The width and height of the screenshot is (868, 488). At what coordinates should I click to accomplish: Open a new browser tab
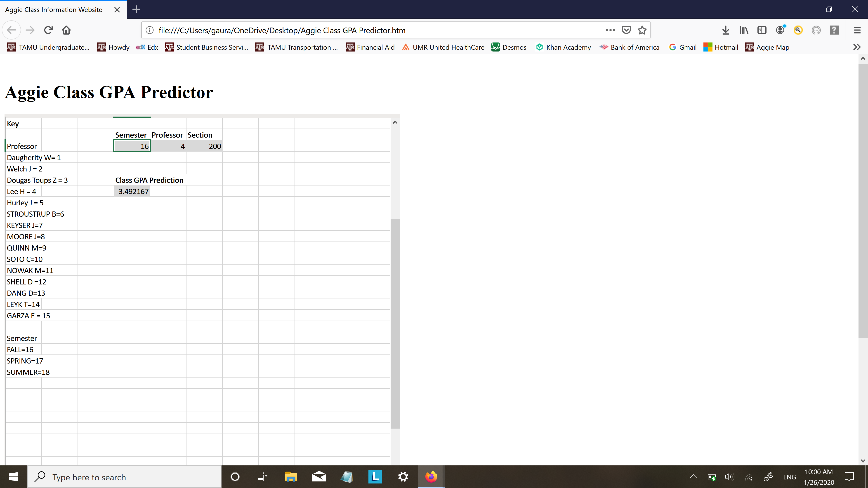(136, 9)
